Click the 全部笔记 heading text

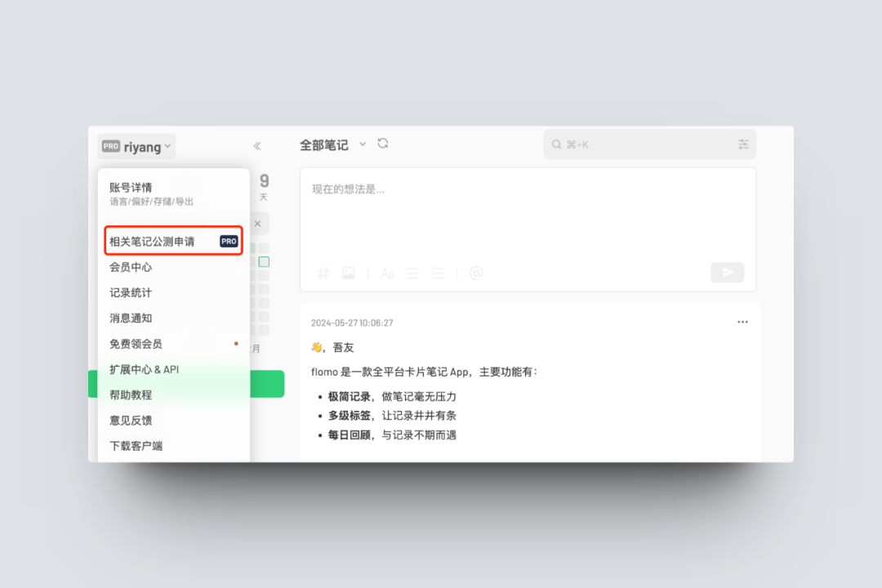tap(324, 145)
